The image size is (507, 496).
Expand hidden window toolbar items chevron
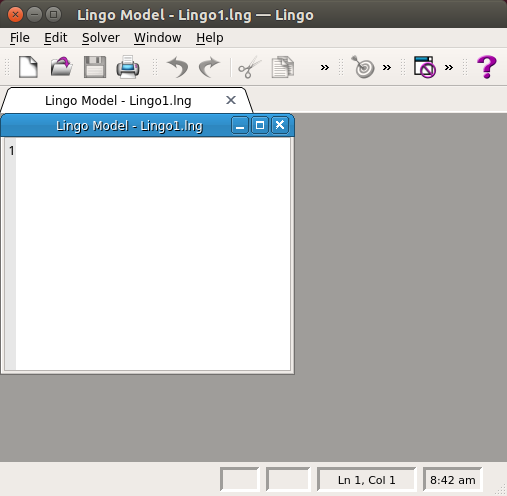(449, 68)
